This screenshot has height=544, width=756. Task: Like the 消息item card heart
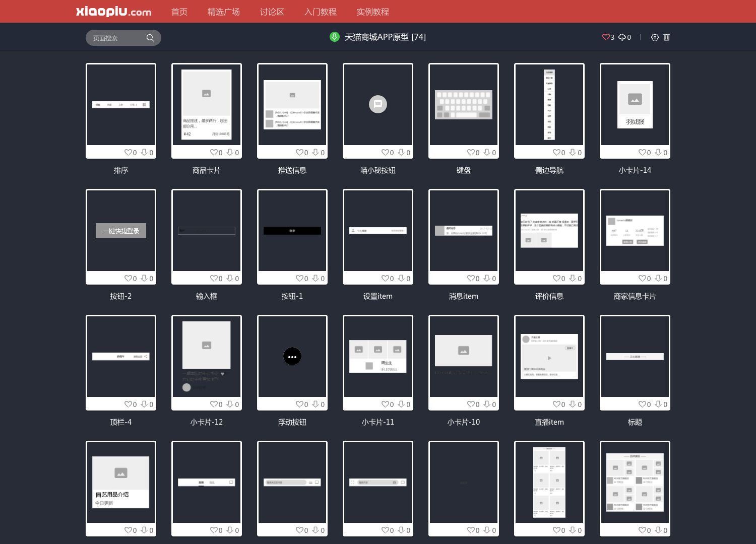(471, 278)
